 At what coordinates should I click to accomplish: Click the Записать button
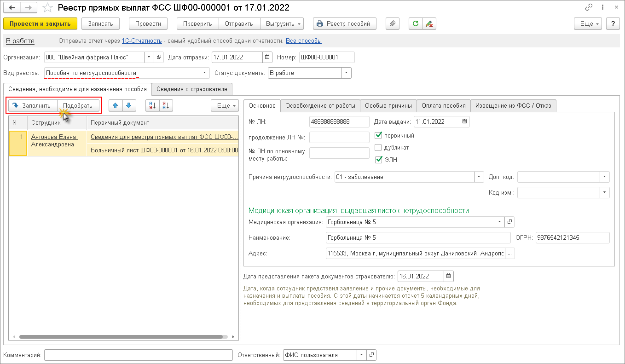(100, 23)
